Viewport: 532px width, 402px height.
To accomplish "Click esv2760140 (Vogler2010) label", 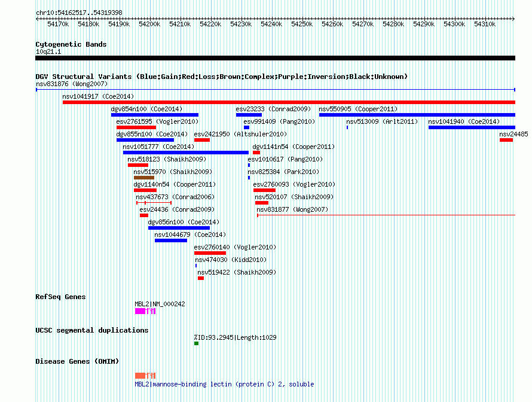I will (x=235, y=247).
